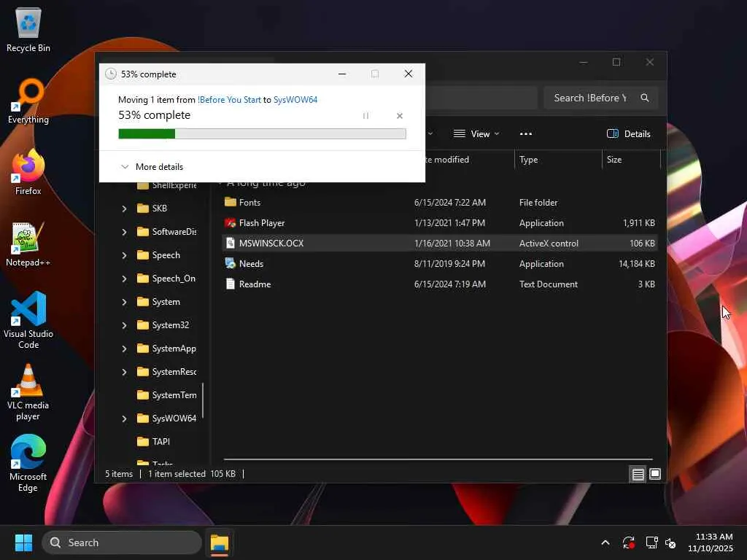The width and height of the screenshot is (747, 560).
Task: Cancel the move operation with the small X
Action: pyautogui.click(x=400, y=116)
